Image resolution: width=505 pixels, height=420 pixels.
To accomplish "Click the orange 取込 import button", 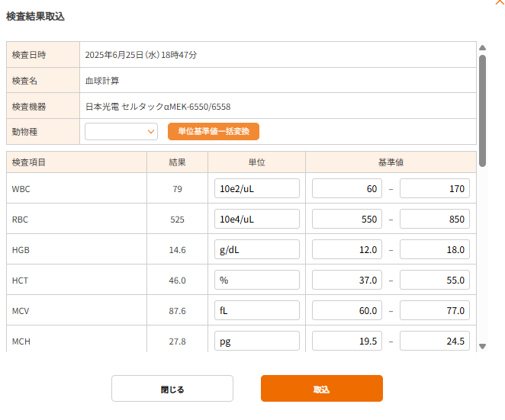I will pos(321,389).
